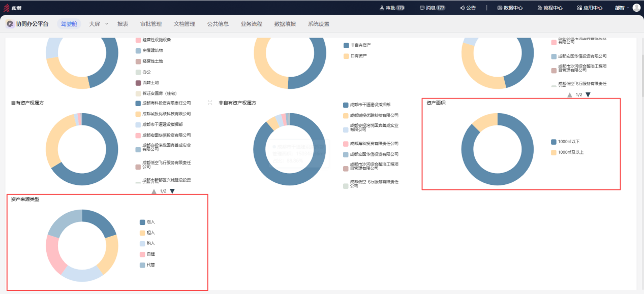Click the 自建 pink legend color swatch
The height and width of the screenshot is (294, 644).
(143, 254)
